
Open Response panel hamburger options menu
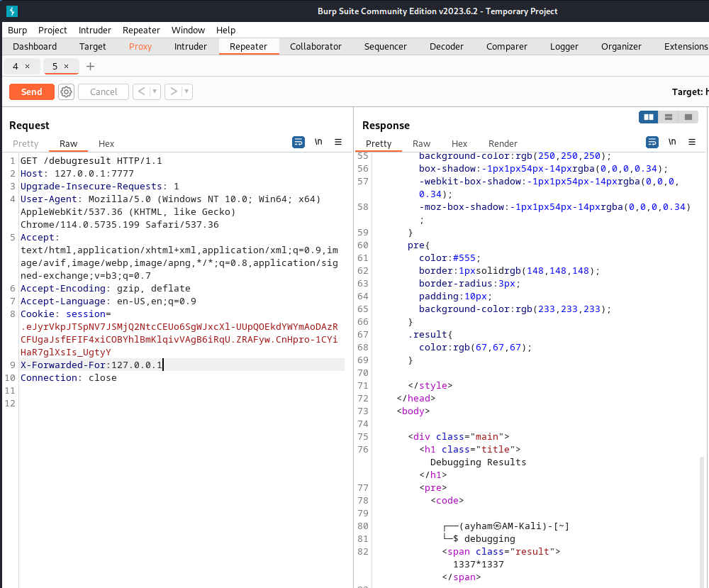(692, 142)
